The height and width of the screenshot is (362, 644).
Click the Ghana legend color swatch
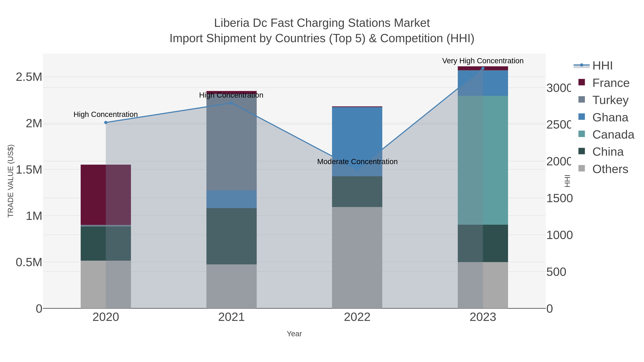(x=582, y=117)
